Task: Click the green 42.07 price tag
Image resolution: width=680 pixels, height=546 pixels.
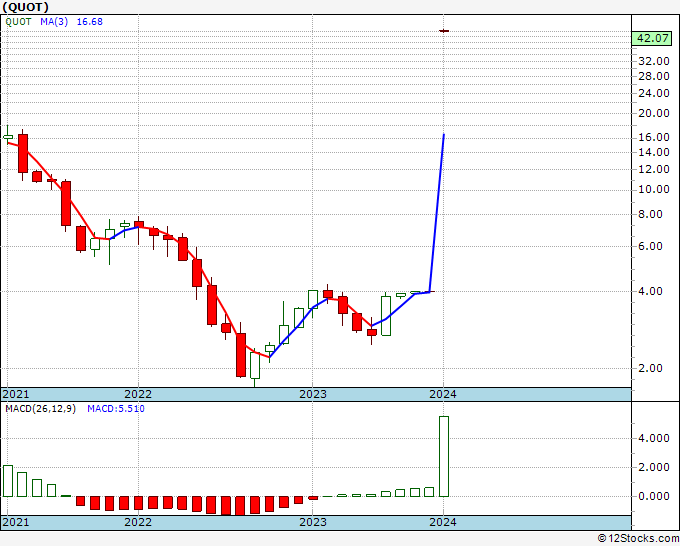Action: (652, 38)
